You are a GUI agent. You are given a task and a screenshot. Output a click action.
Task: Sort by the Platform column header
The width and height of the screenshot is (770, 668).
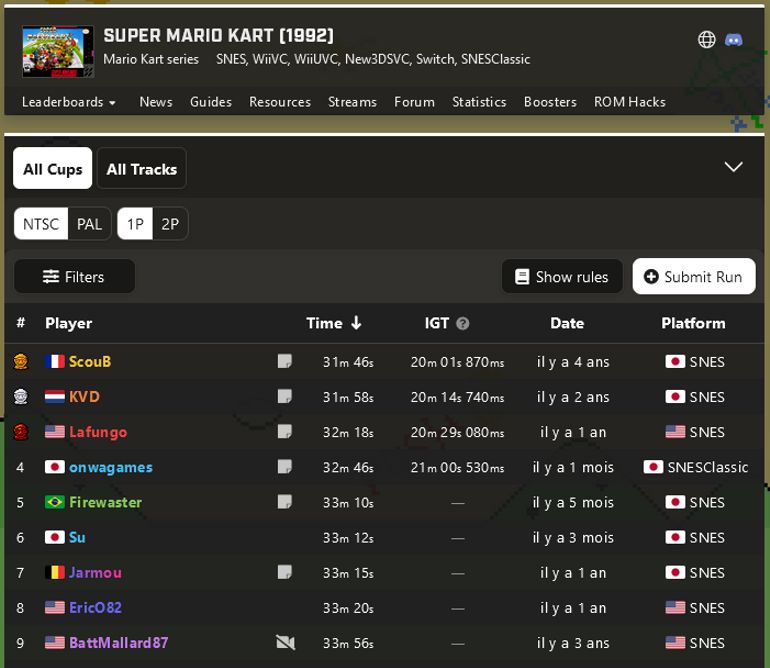(693, 323)
